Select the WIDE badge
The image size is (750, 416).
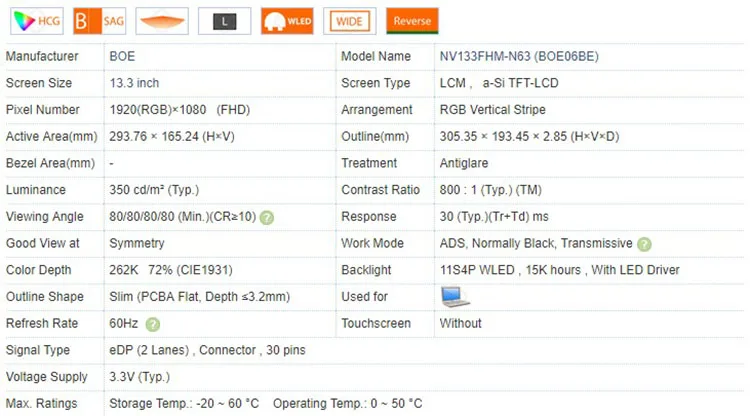(350, 20)
